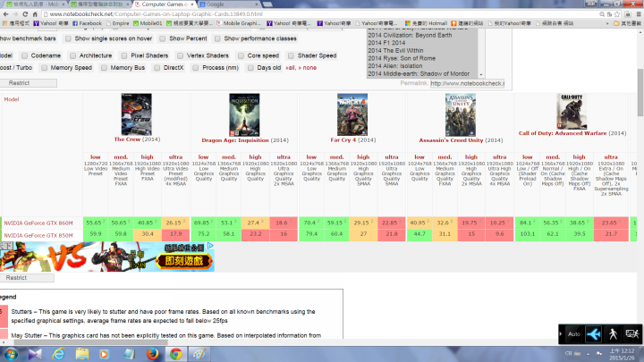Toggle Show performance classes checkbox

tap(217, 38)
